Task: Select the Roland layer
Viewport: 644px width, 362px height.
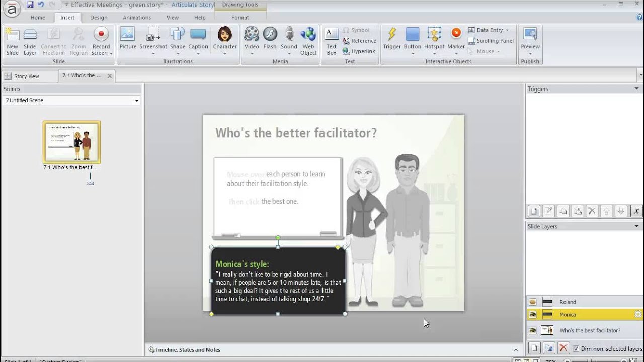Action: coord(585,302)
